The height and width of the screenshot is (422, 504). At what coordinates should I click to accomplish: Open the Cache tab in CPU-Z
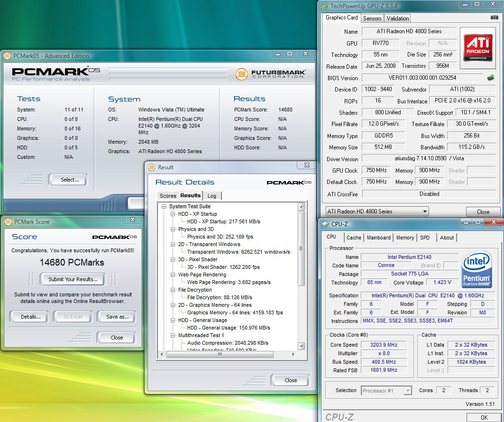[354, 238]
